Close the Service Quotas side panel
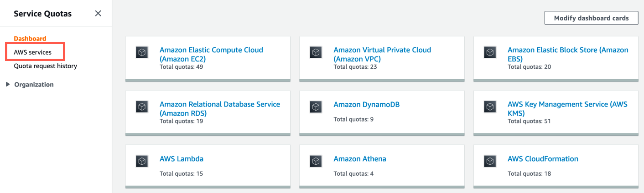 [x=98, y=13]
